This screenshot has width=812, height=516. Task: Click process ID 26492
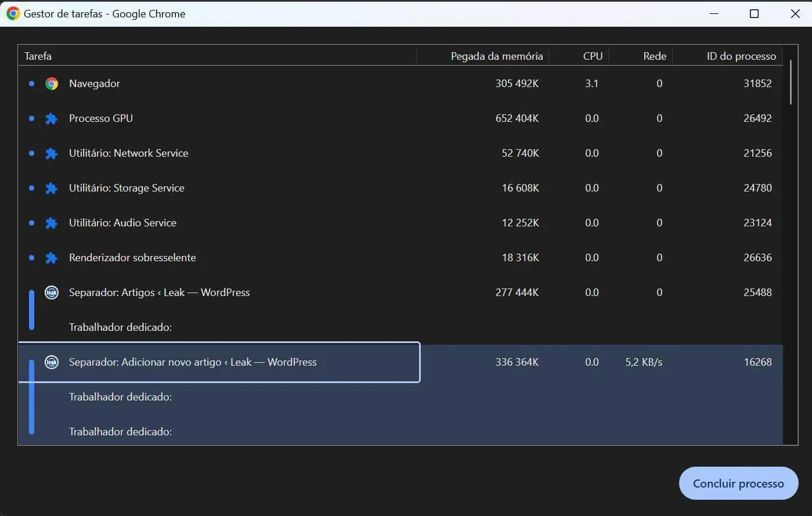757,118
